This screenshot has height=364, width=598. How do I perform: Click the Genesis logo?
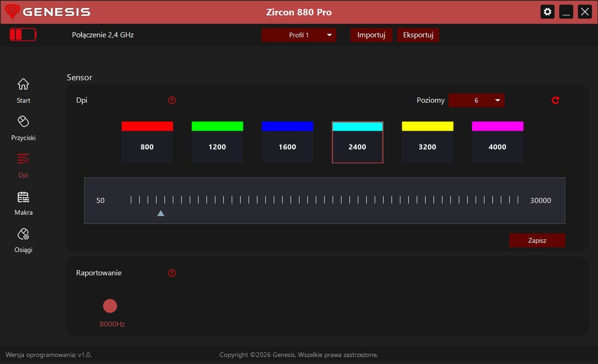point(48,12)
